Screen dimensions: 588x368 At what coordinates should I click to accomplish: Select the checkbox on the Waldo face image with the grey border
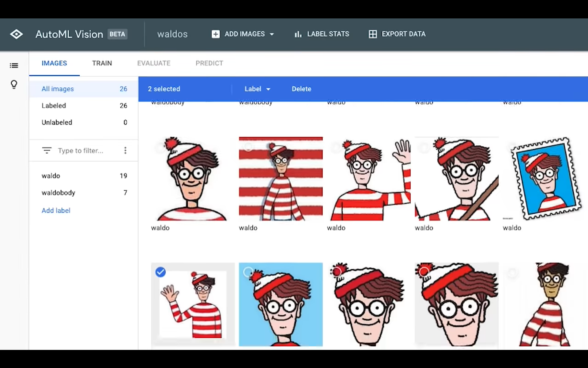[424, 272]
